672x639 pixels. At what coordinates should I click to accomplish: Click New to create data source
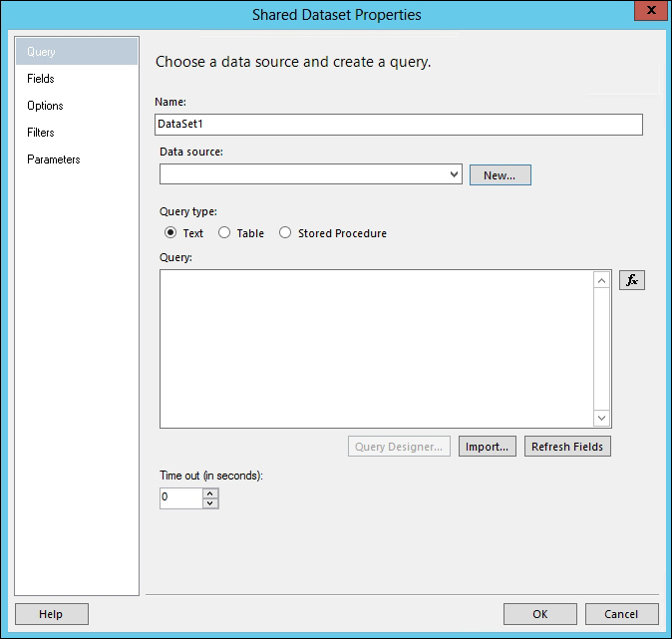500,175
